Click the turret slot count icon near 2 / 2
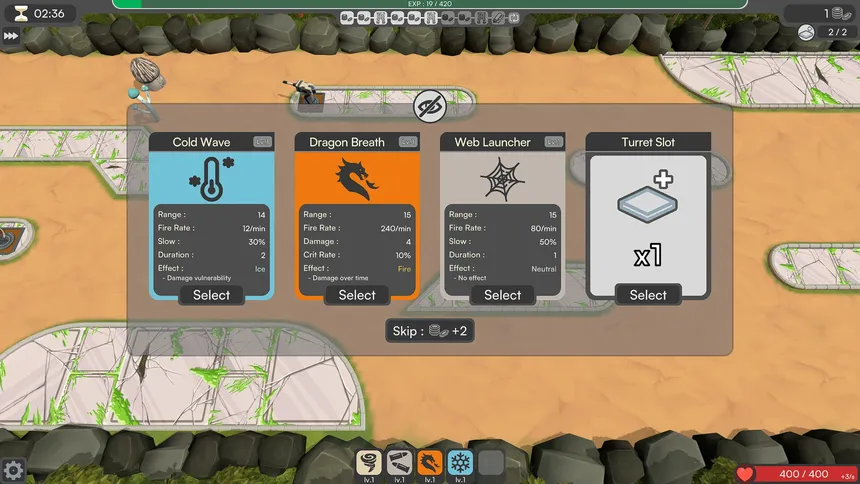This screenshot has width=860, height=484. point(806,32)
